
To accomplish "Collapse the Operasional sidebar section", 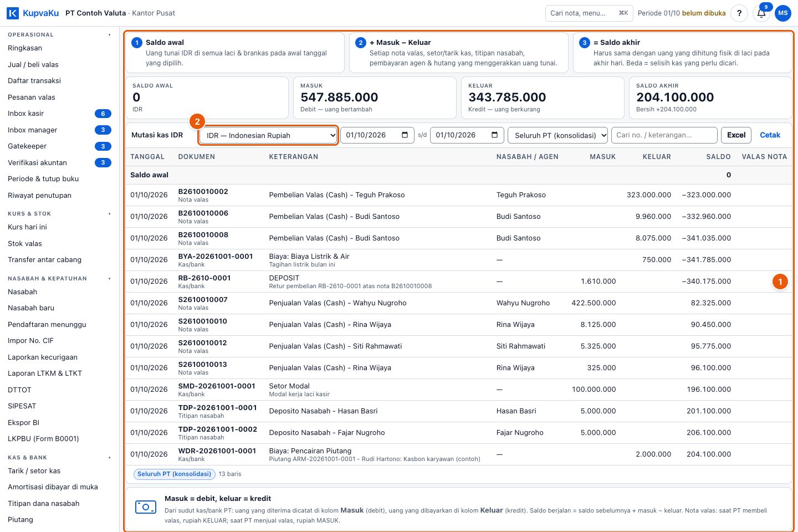I will (x=110, y=35).
